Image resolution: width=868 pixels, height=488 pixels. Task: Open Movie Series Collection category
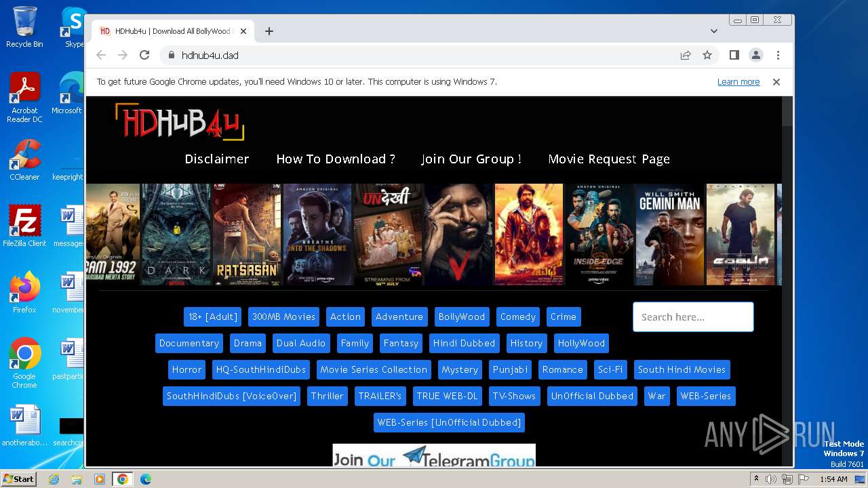(374, 369)
